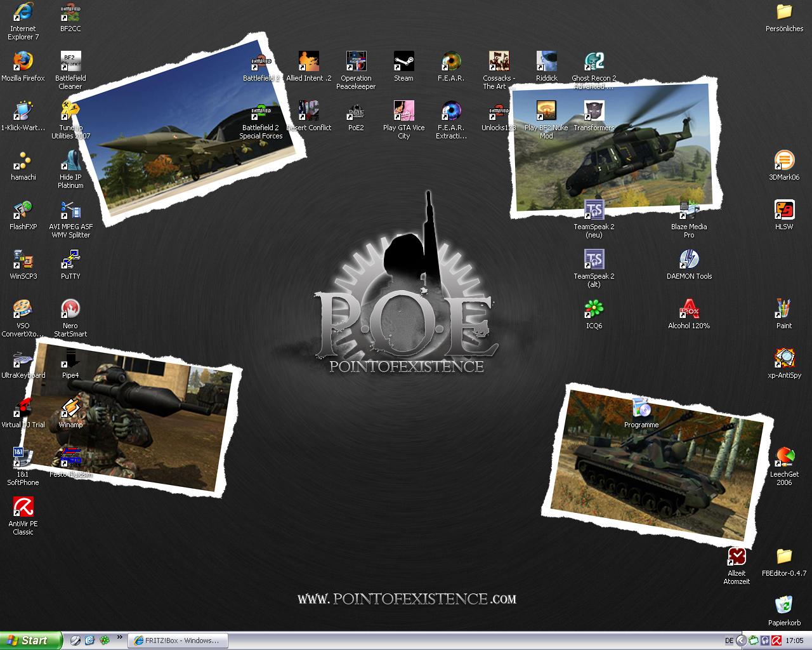Select the 3DMark06 desktop icon
The height and width of the screenshot is (650, 812).
coord(784,161)
